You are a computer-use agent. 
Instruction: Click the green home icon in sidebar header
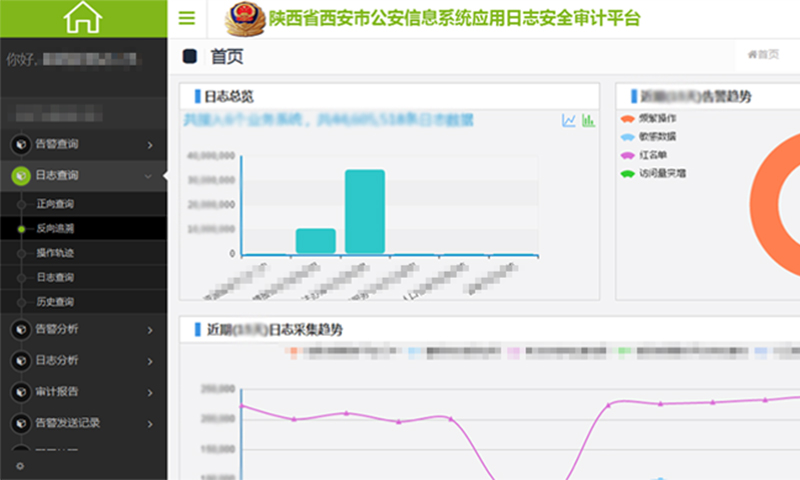83,18
